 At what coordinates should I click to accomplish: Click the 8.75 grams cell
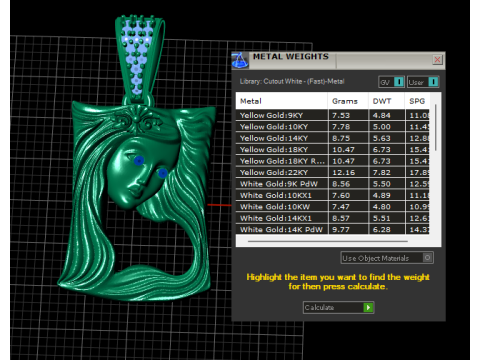point(348,138)
